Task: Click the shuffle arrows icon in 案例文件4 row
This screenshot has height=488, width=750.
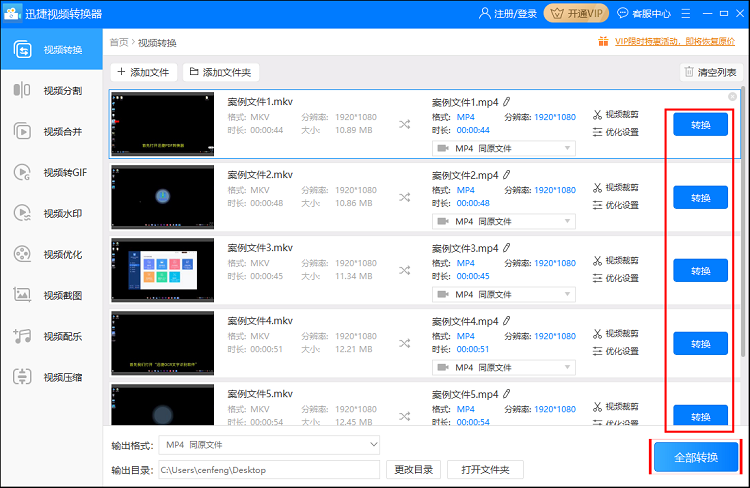Action: pyautogui.click(x=405, y=343)
